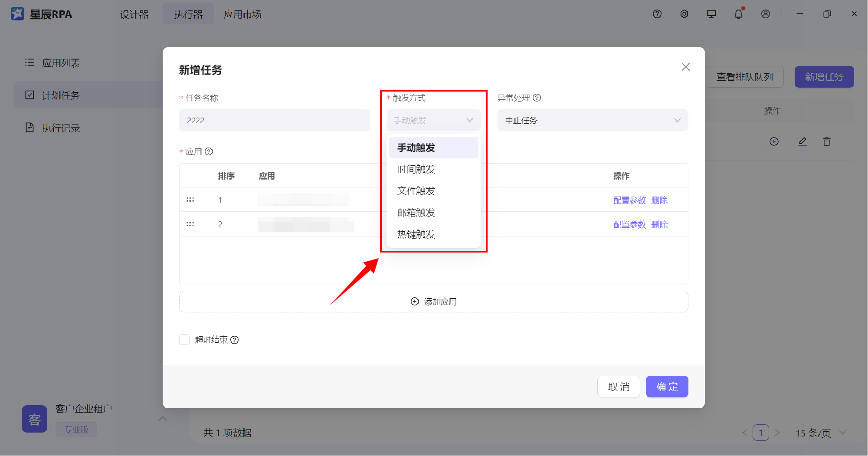Click the monitor/screen icon in top bar

[x=711, y=14]
